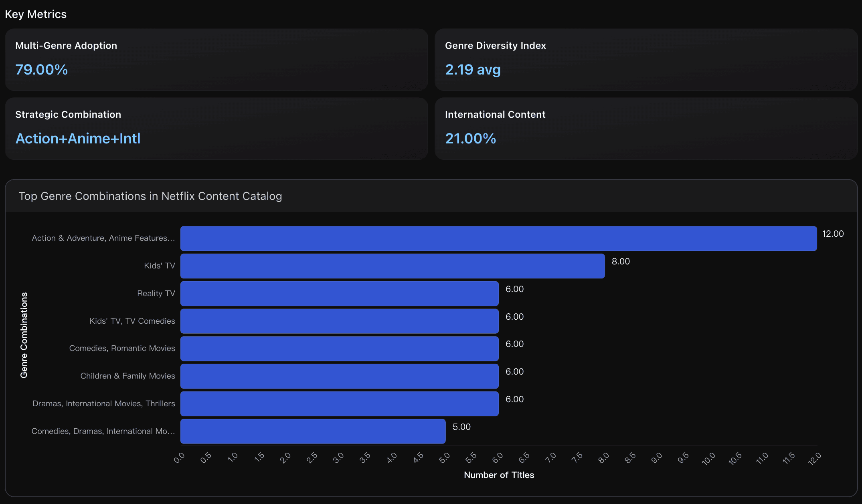Select the Comedies, Romantic Movies bar
The width and height of the screenshot is (862, 504).
pyautogui.click(x=339, y=349)
